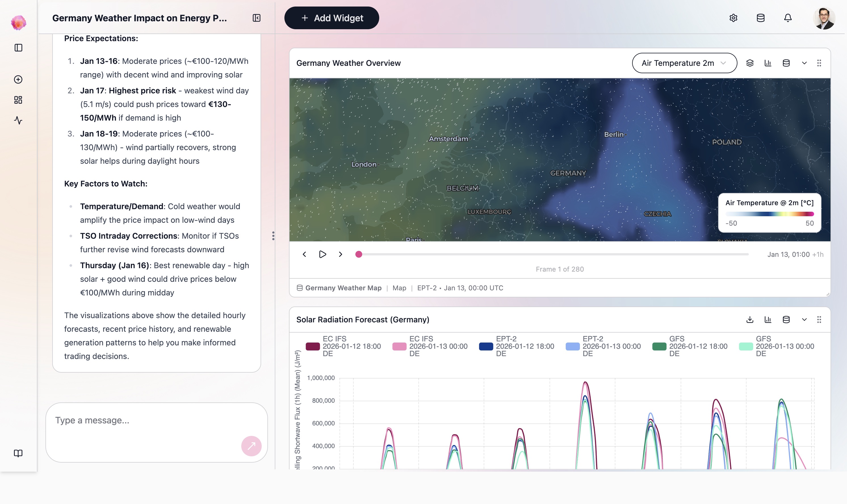Open the activity pulse icon
847x504 pixels.
point(18,120)
